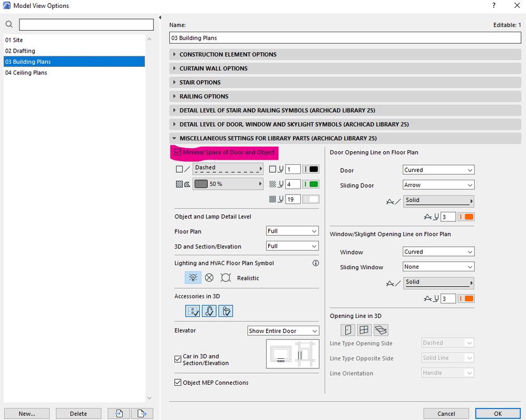The width and height of the screenshot is (526, 420).
Task: Click the Delete button
Action: pyautogui.click(x=79, y=413)
